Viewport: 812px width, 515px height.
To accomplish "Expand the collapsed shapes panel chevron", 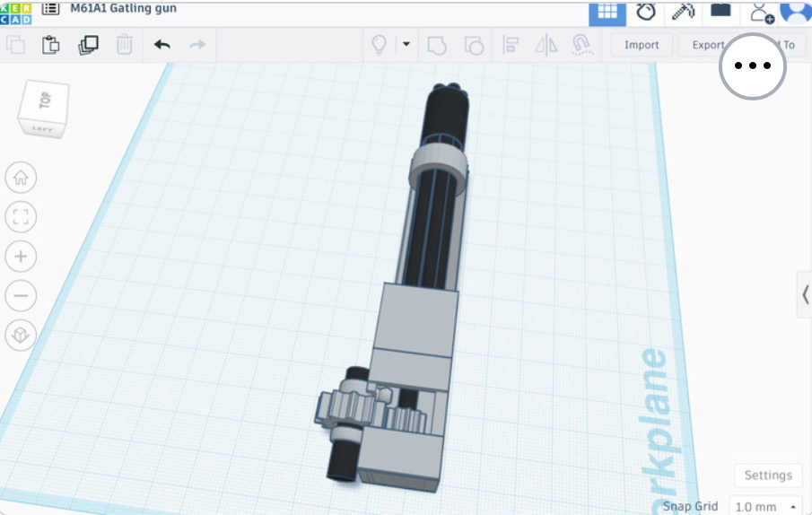I will click(805, 295).
